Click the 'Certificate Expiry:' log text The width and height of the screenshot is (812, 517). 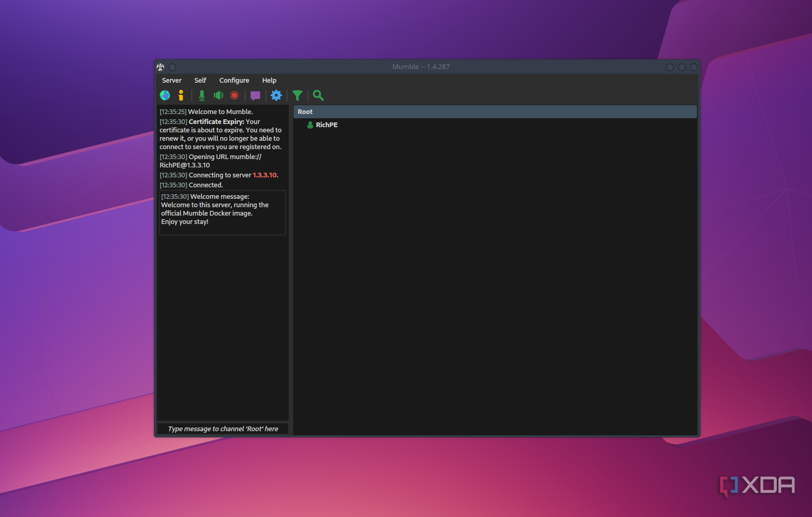click(217, 122)
